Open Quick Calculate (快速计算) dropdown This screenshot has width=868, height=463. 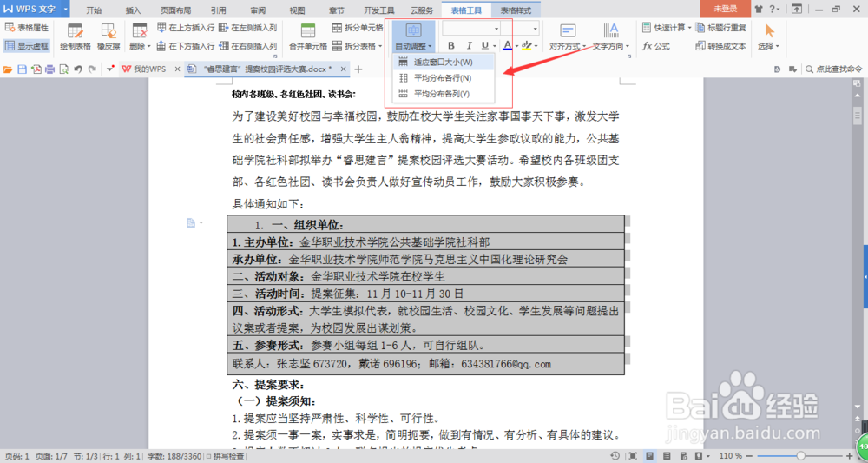667,28
